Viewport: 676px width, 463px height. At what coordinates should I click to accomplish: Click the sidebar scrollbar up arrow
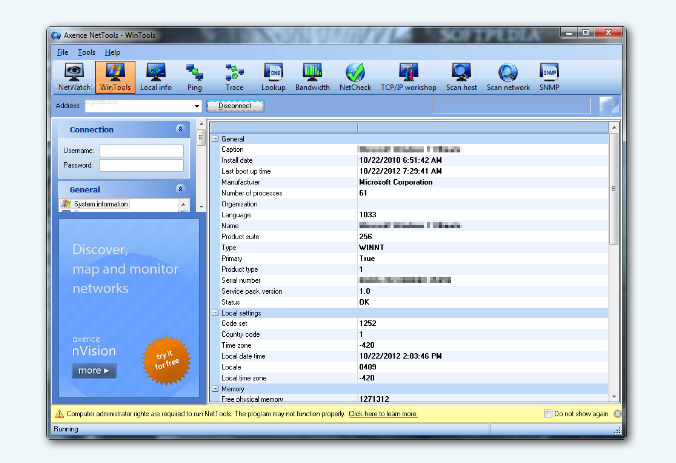[201, 125]
